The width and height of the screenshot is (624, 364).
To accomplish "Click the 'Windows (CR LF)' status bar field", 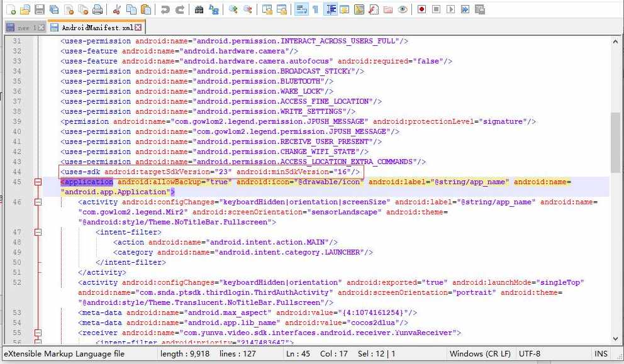I will click(480, 354).
